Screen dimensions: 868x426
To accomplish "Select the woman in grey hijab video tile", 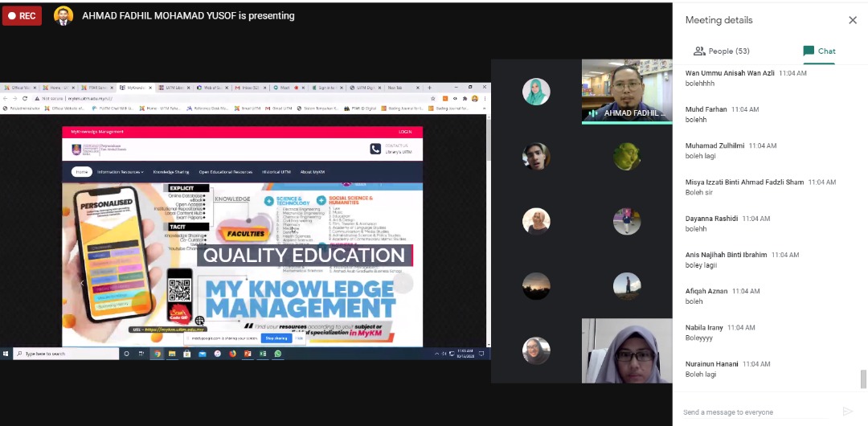I will [627, 350].
